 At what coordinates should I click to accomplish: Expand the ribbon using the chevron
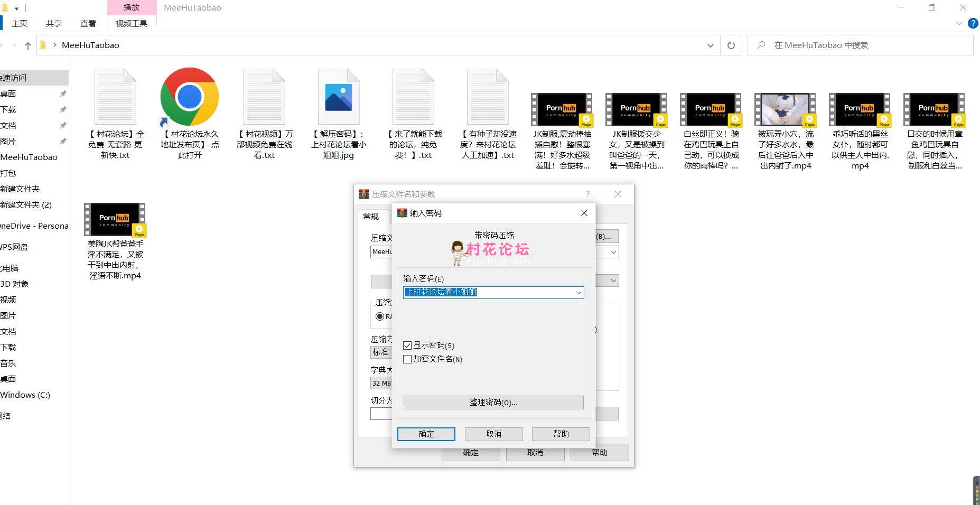[x=959, y=23]
